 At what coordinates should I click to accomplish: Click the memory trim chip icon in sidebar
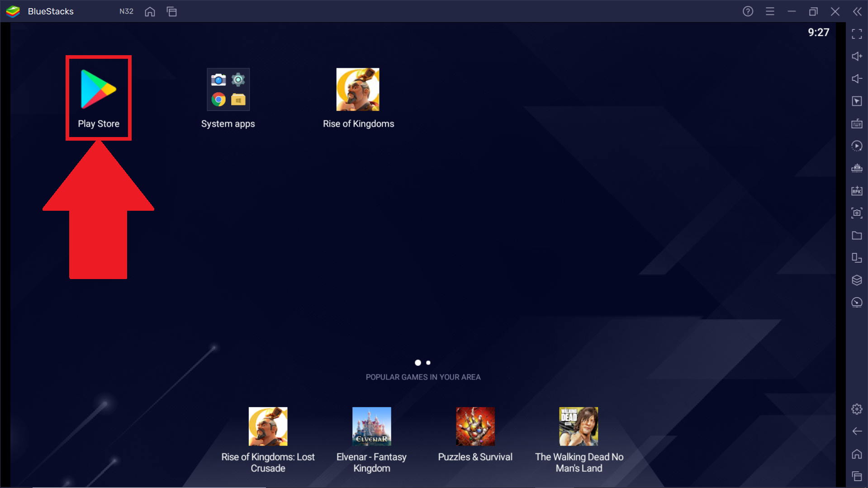(857, 168)
